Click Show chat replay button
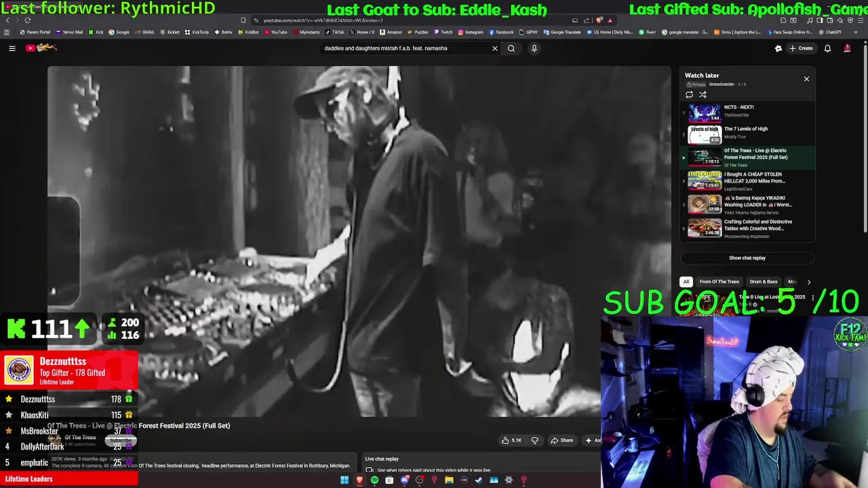The width and height of the screenshot is (868, 488). click(x=747, y=258)
